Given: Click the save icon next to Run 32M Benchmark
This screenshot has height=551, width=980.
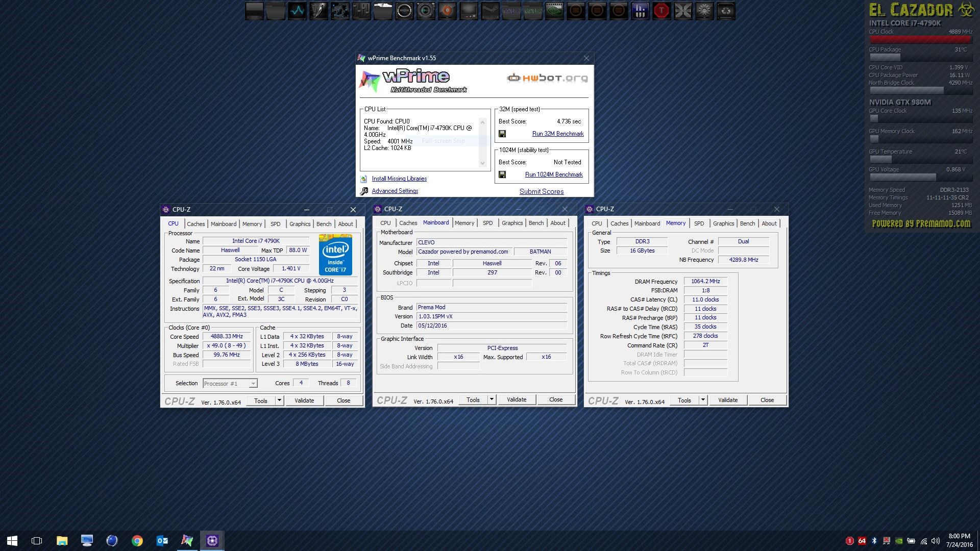Looking at the screenshot, I should pos(502,134).
